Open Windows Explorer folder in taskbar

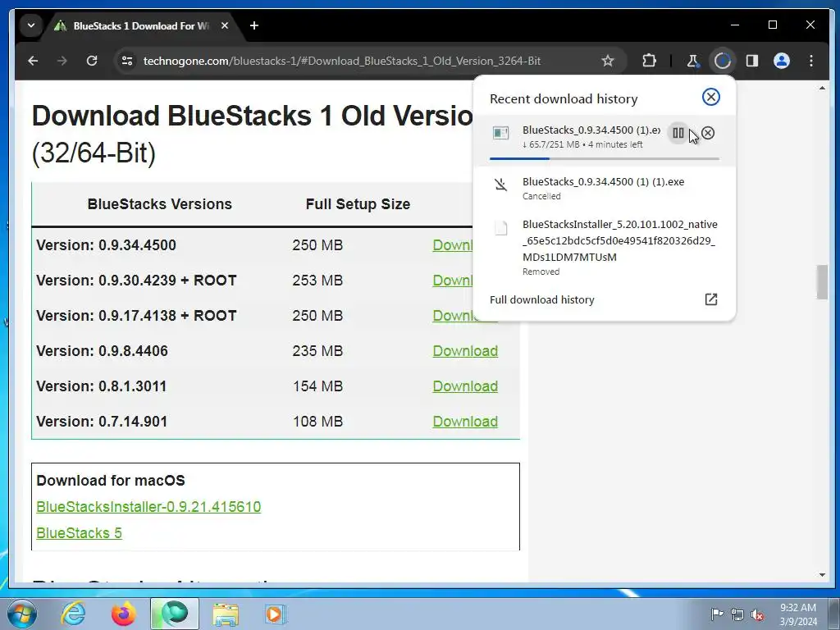[x=226, y=614]
